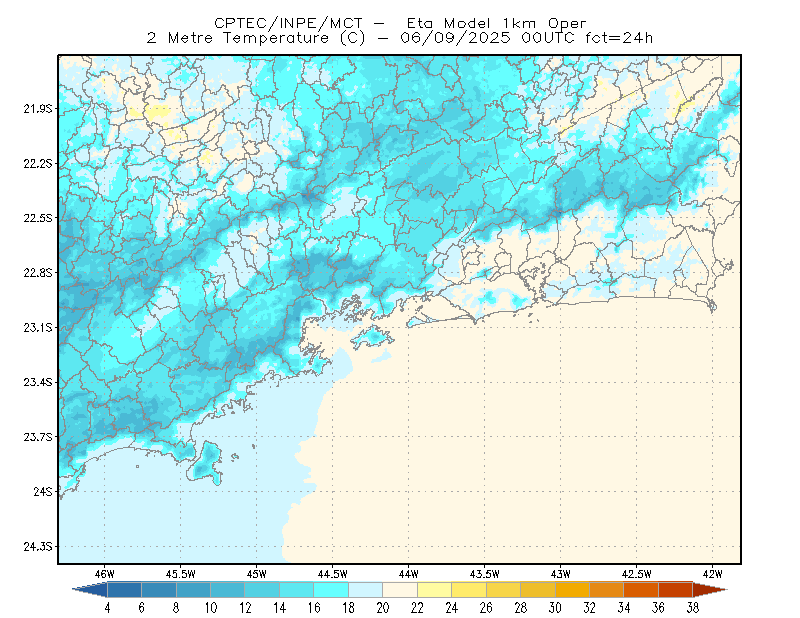Click the 2 Metre Temperature subtitle line
Image resolution: width=800 pixels, height=618 pixels.
click(399, 38)
